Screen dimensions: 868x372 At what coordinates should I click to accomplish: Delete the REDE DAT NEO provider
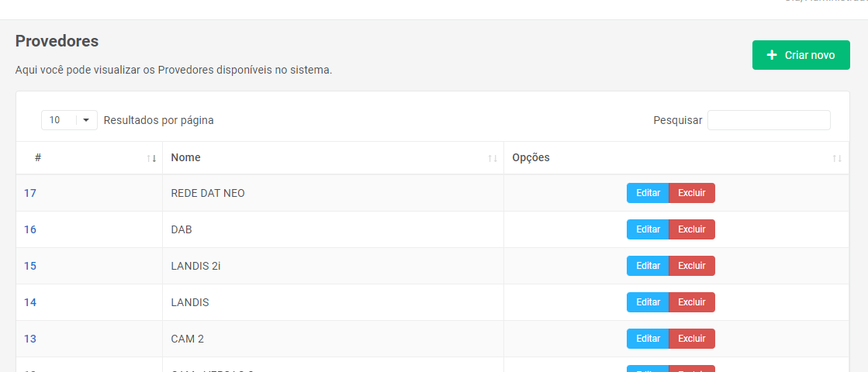coord(691,193)
